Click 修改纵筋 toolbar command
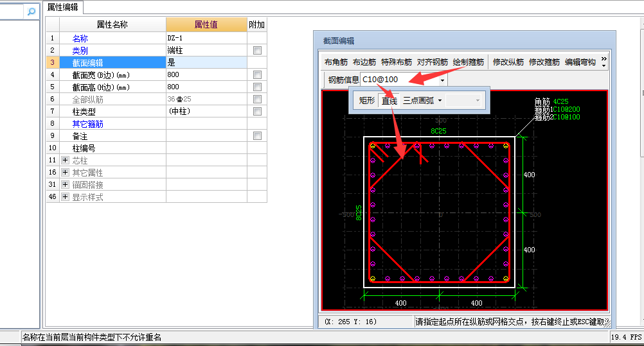 pos(508,62)
